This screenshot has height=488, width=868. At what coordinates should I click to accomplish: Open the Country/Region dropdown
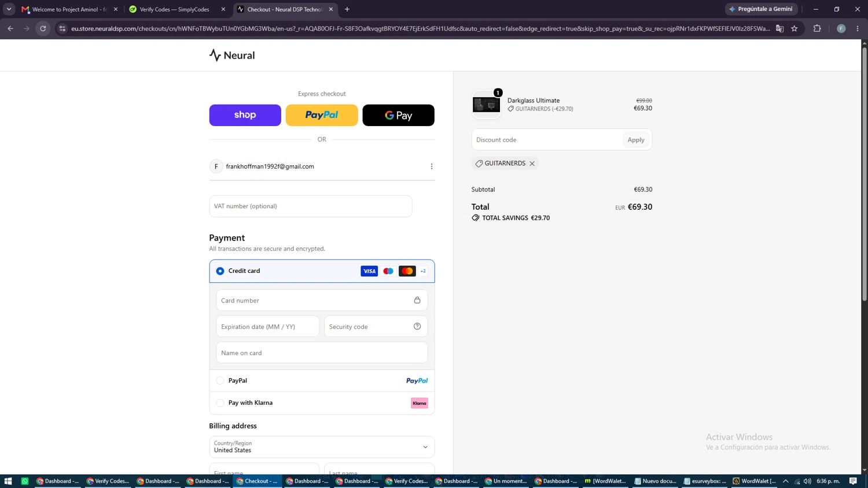point(322,447)
